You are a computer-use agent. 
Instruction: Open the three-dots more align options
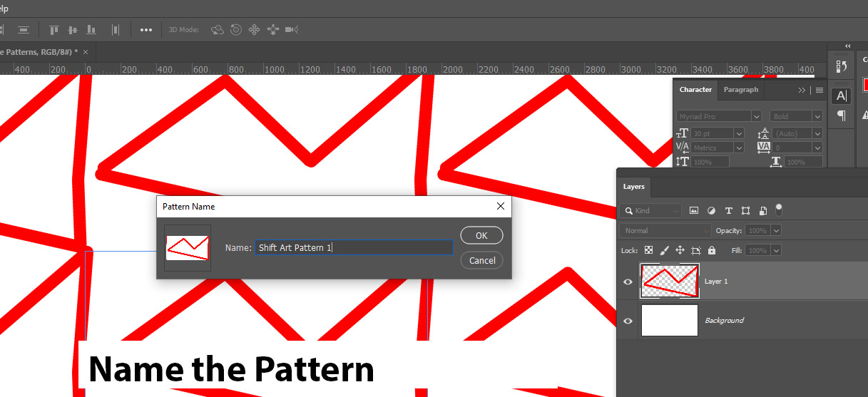[x=146, y=30]
